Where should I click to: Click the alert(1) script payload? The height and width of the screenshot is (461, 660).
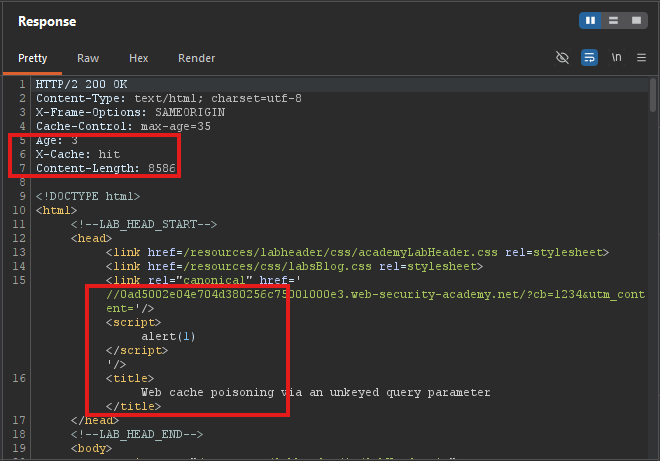coord(168,336)
